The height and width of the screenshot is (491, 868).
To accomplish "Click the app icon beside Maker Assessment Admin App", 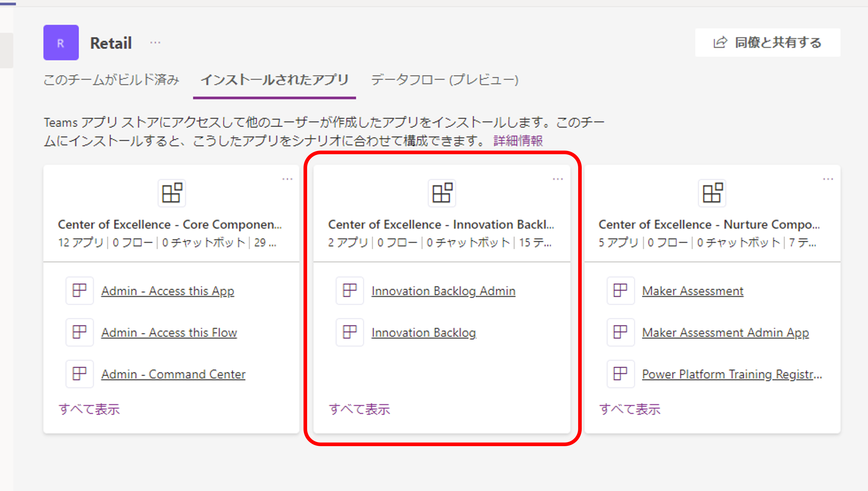I will coord(621,332).
